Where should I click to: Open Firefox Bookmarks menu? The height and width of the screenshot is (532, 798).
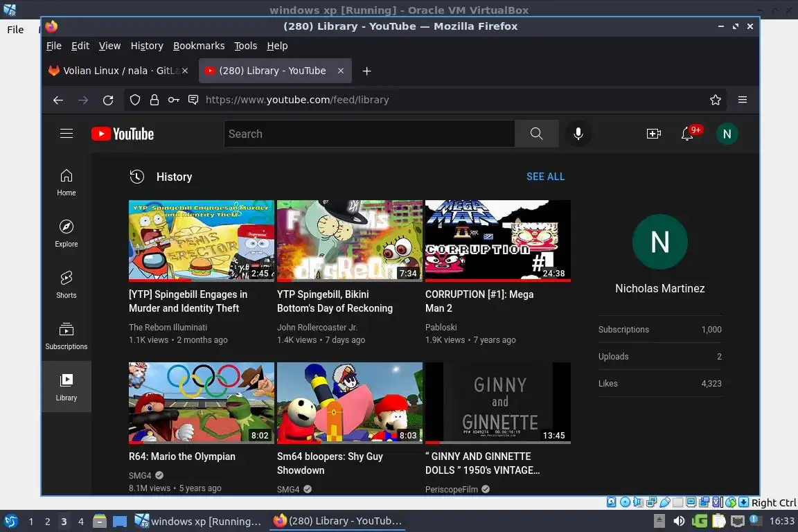click(x=199, y=46)
